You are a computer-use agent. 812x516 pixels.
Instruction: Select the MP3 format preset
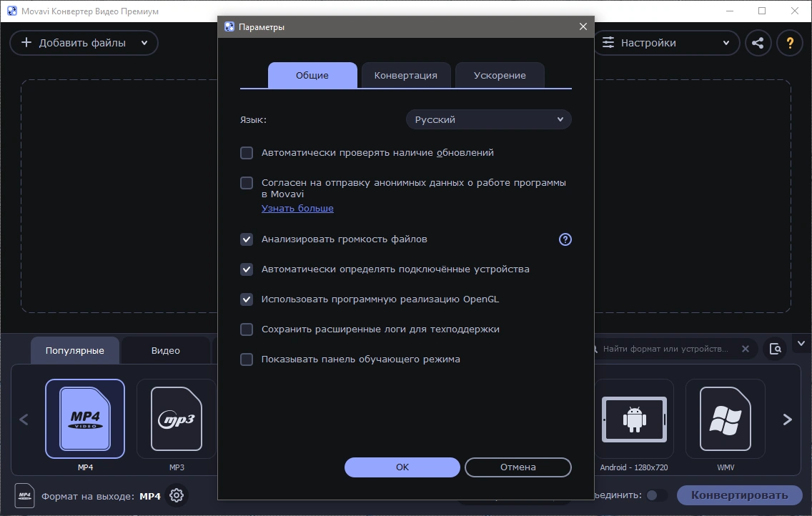coord(176,419)
